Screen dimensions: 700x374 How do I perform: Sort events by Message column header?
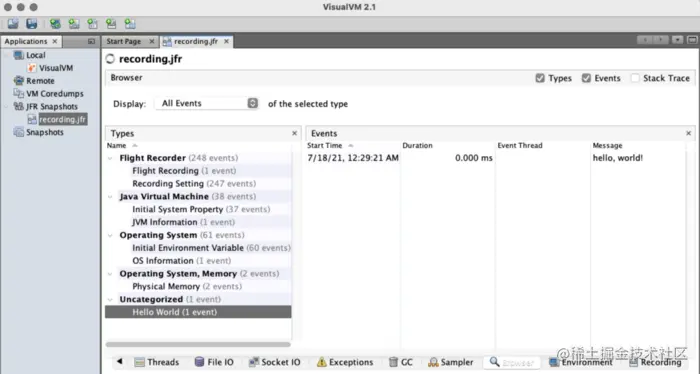[x=638, y=145]
